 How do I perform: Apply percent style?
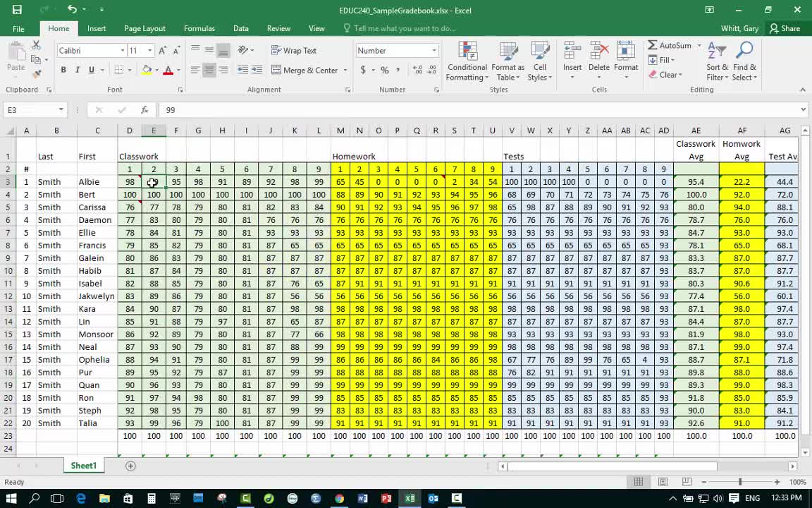coord(385,70)
